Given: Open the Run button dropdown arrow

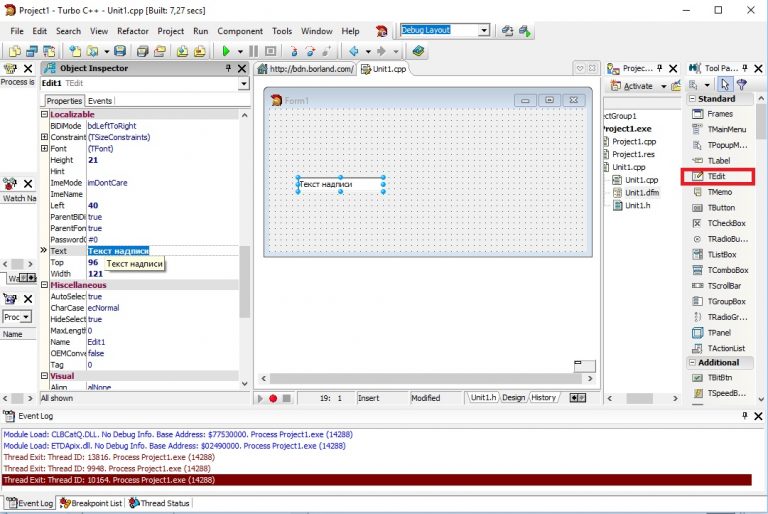Looking at the screenshot, I should tap(240, 51).
